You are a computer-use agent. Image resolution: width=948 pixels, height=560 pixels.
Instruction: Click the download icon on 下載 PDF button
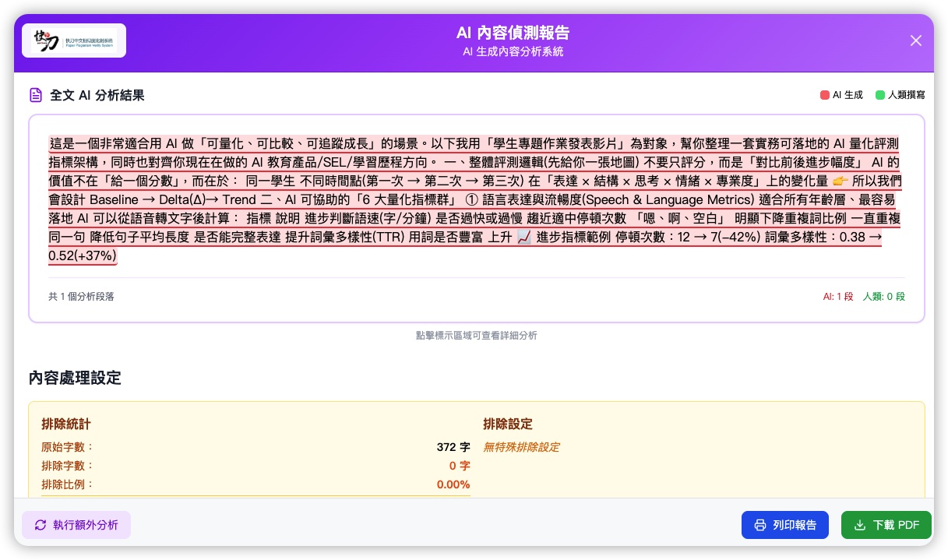click(x=860, y=525)
